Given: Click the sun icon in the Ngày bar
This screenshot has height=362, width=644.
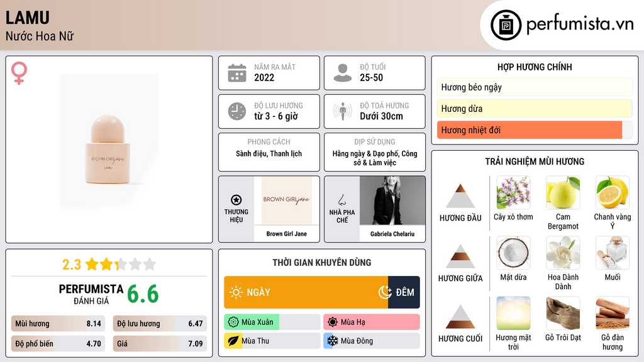Looking at the screenshot, I should coord(236,292).
